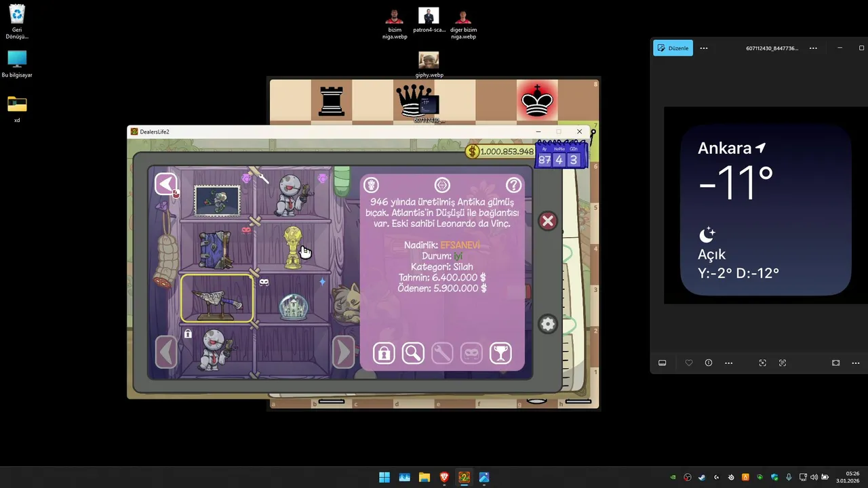Open volume control in system tray
Image resolution: width=868 pixels, height=488 pixels.
[x=814, y=477]
